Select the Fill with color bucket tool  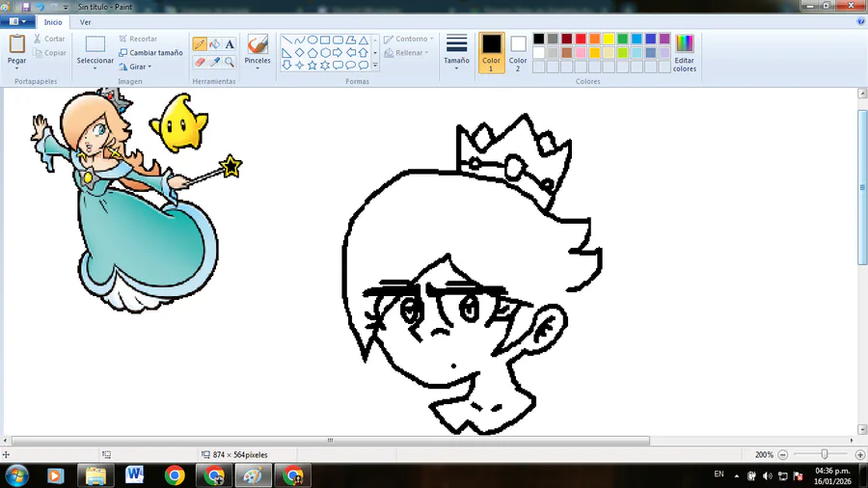click(x=215, y=44)
